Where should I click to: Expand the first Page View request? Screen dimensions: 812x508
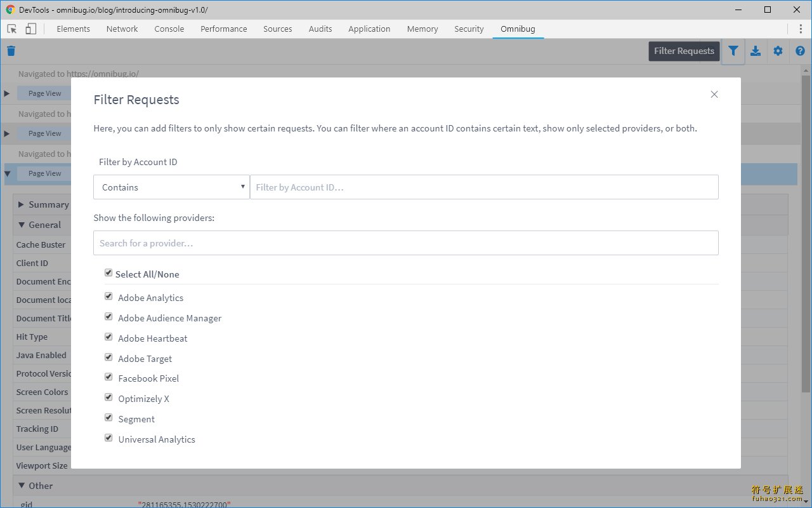(7, 93)
